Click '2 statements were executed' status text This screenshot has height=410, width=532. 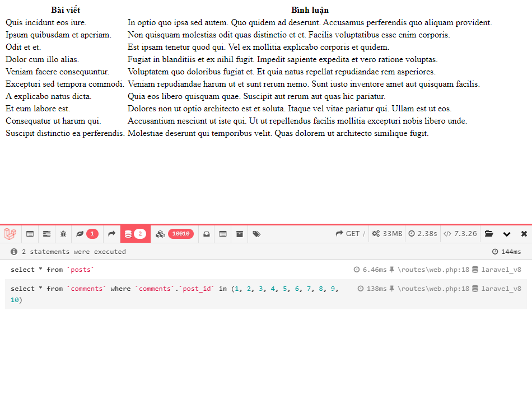pyautogui.click(x=73, y=252)
